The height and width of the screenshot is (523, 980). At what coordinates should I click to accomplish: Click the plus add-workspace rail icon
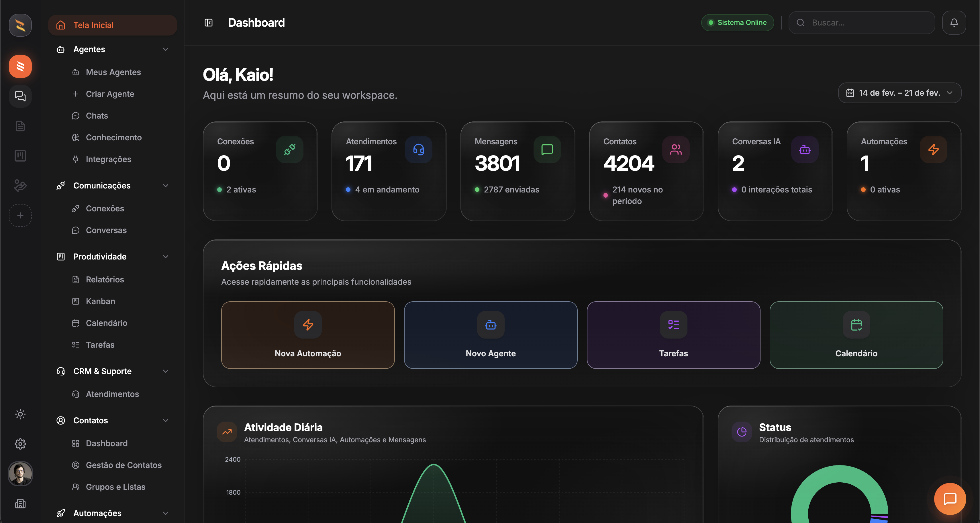(x=20, y=215)
